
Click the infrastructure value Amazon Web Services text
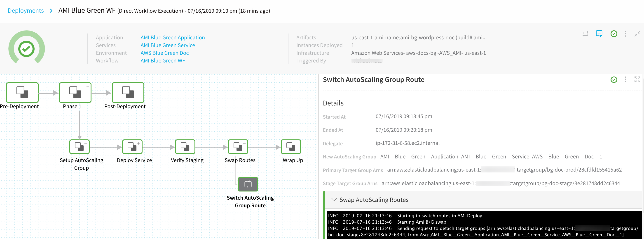tap(418, 53)
